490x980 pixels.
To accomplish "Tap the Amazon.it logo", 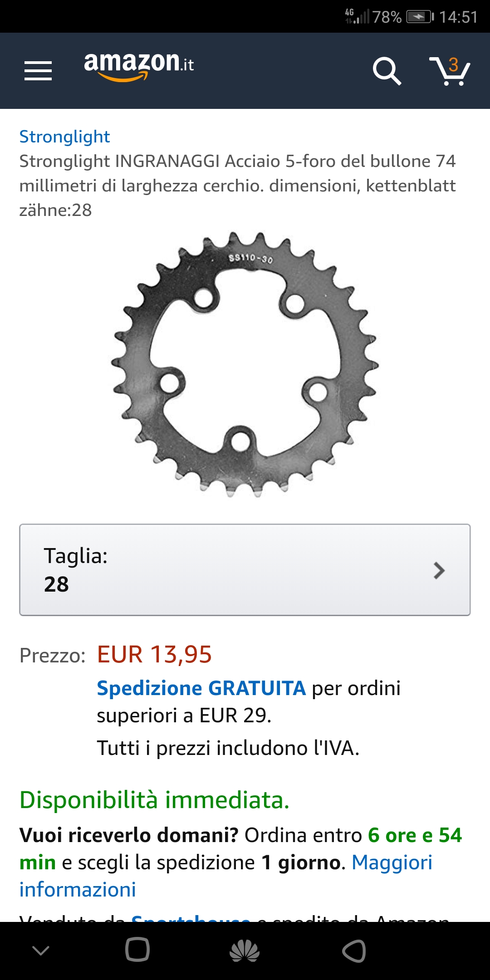I will 139,66.
